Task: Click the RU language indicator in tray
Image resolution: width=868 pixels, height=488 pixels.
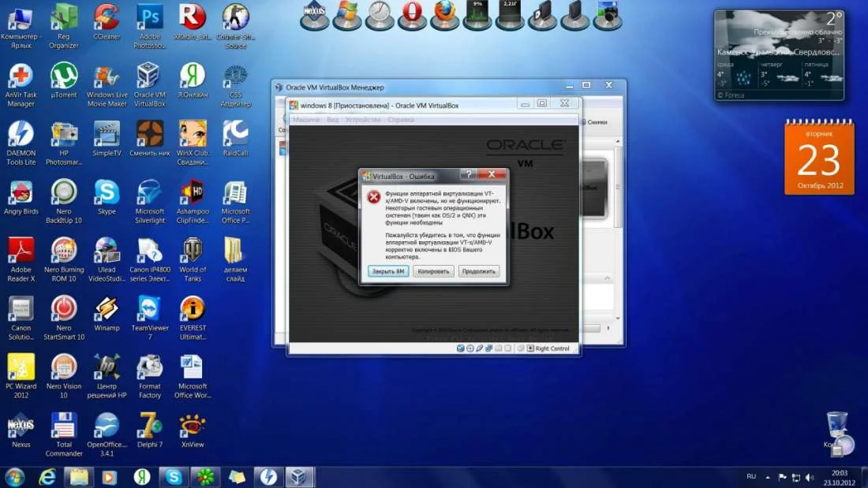Action: (x=751, y=476)
